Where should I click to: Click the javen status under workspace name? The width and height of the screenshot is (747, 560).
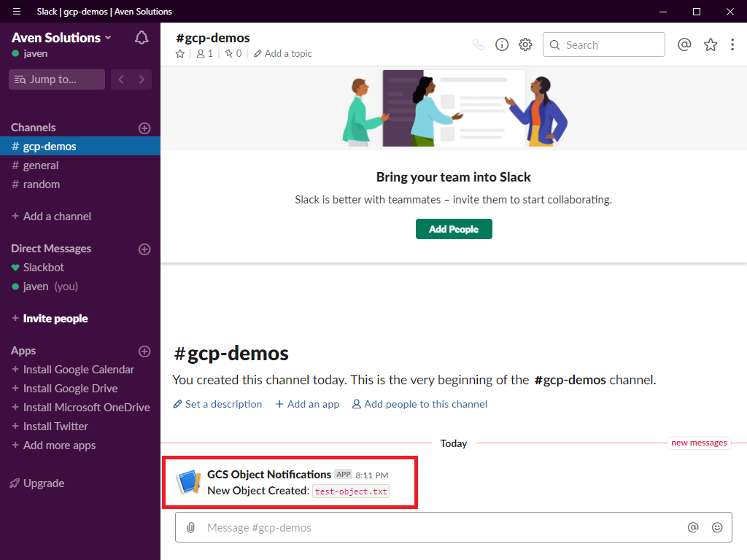[30, 53]
